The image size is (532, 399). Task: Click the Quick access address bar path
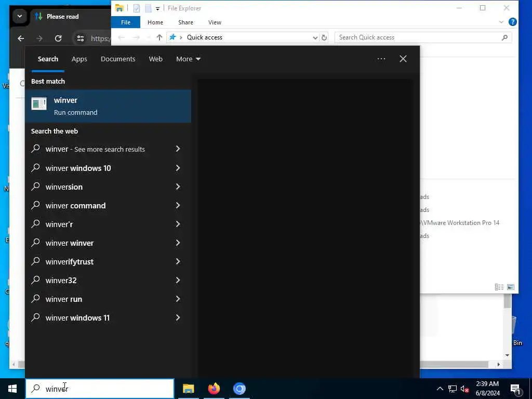[204, 37]
